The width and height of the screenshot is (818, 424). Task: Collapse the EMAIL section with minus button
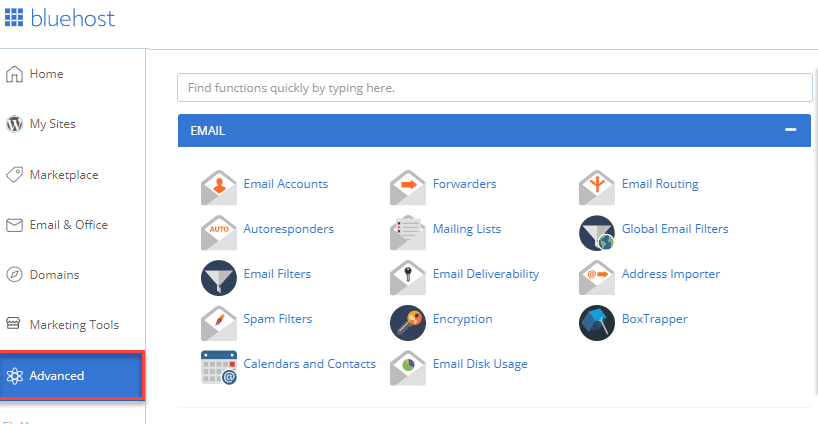[x=790, y=129]
